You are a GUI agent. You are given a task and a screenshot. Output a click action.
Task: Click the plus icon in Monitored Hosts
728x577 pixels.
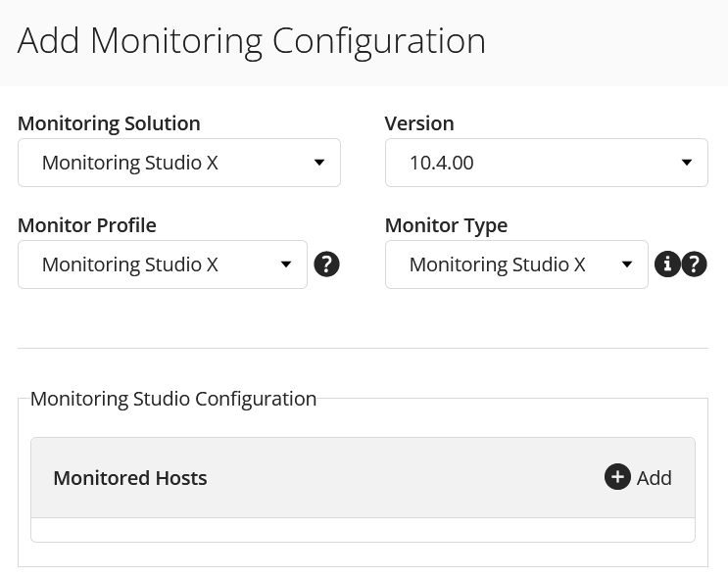(x=617, y=477)
